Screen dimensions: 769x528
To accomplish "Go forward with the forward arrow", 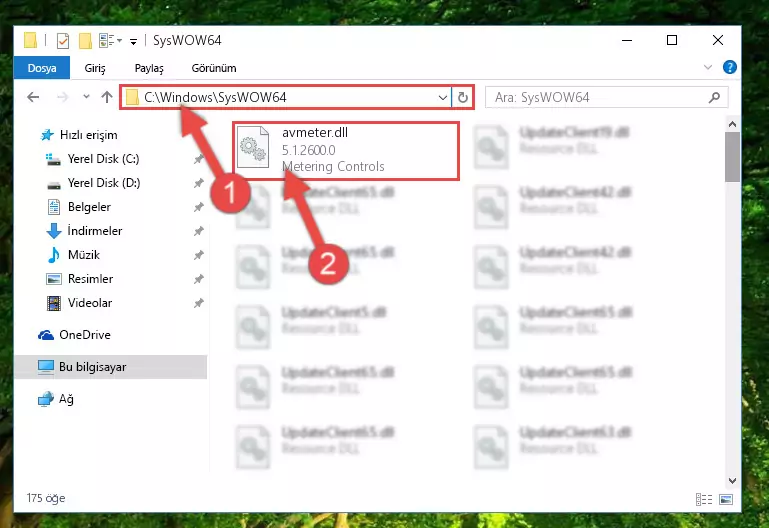I will 62,97.
